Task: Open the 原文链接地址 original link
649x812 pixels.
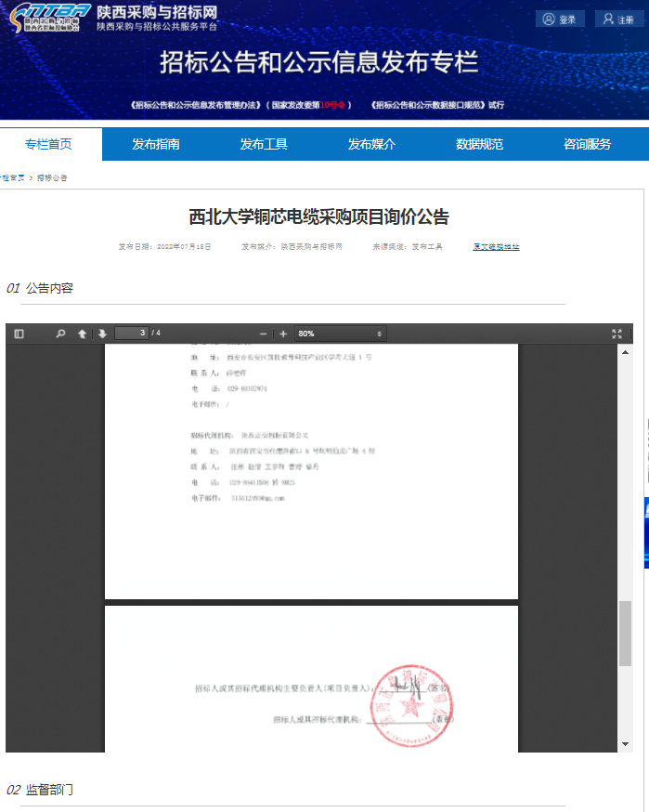Action: [496, 247]
